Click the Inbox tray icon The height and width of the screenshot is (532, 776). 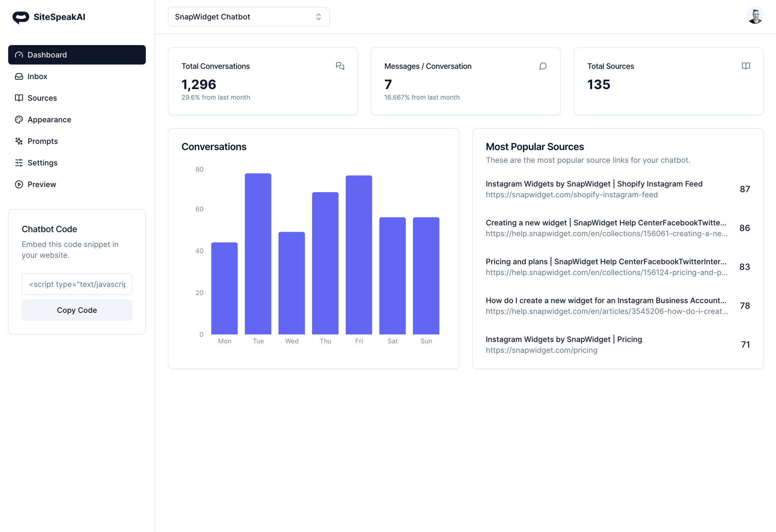[19, 76]
